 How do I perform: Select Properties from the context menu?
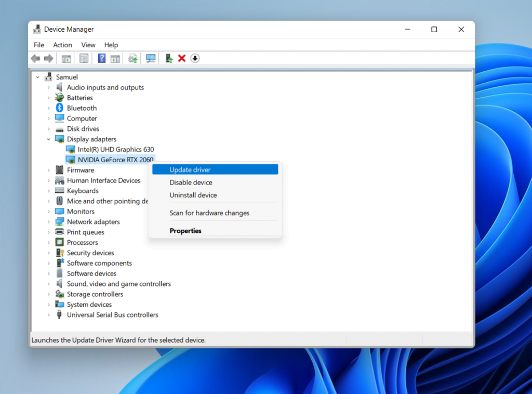coord(184,230)
